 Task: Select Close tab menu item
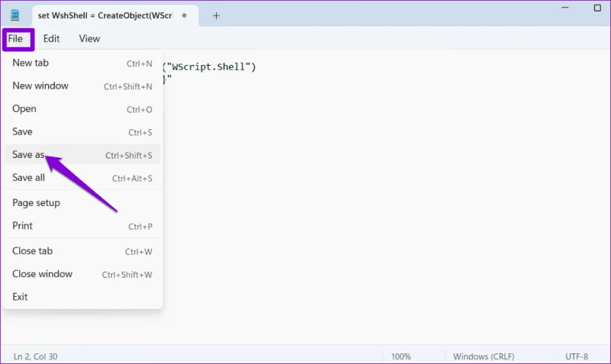pos(82,252)
